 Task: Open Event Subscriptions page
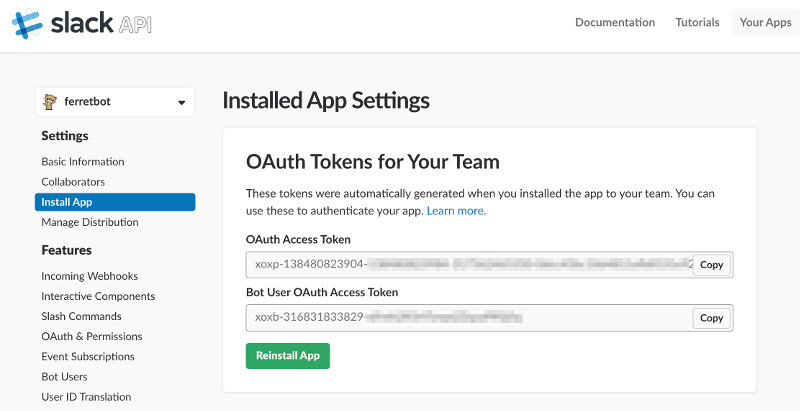[x=88, y=356]
